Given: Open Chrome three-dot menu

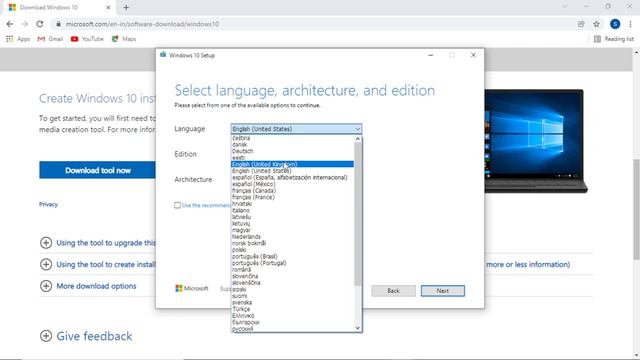Looking at the screenshot, I should (630, 24).
